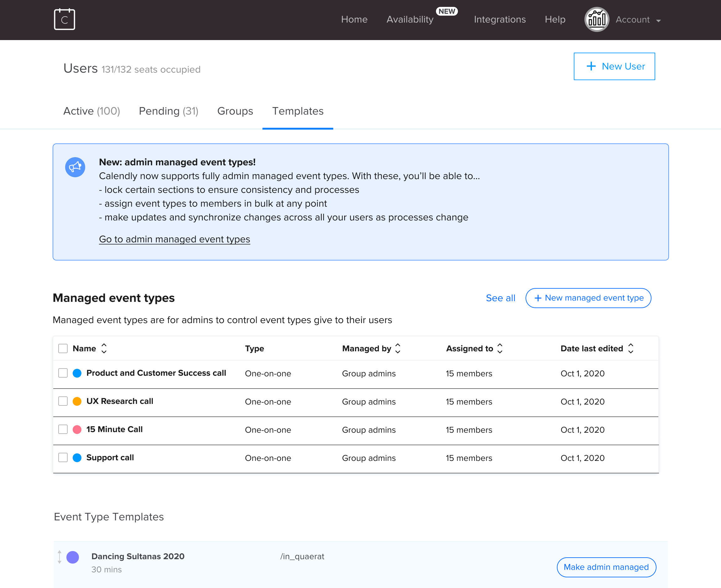Click the Calendly logo icon
This screenshot has width=721, height=588.
(65, 19)
